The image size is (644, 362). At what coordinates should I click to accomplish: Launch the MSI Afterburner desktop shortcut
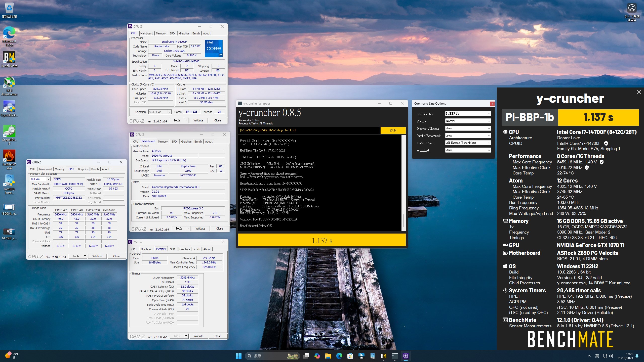[9, 86]
